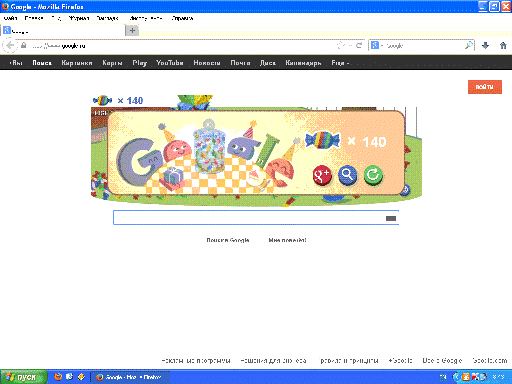Open the Решения для бизнеса footer link
This screenshot has width=512, height=384.
point(273,360)
